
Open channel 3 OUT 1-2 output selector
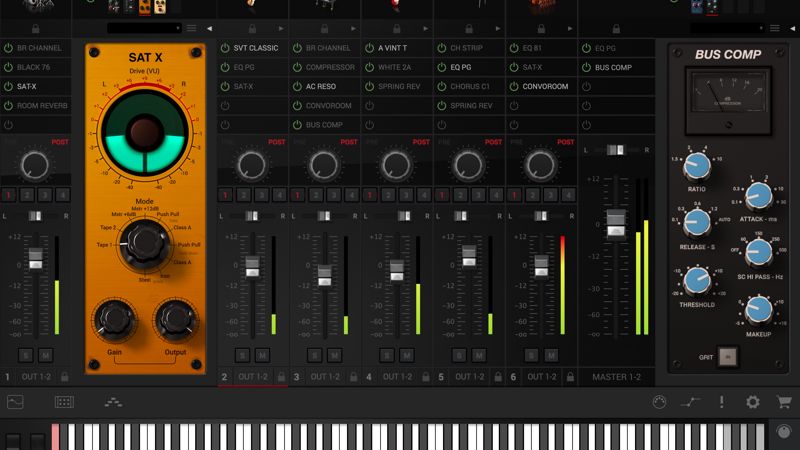point(325,377)
